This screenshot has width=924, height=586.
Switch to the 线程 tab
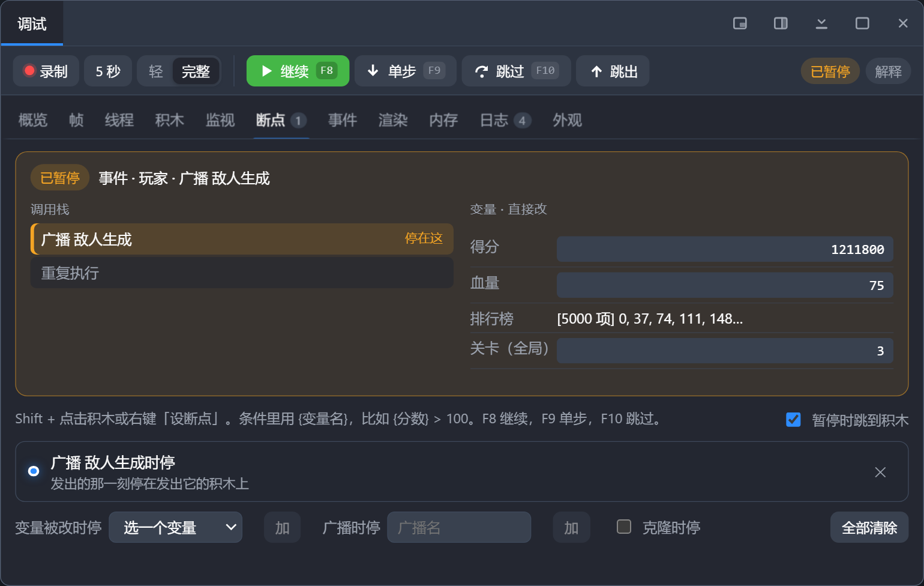[x=119, y=120]
